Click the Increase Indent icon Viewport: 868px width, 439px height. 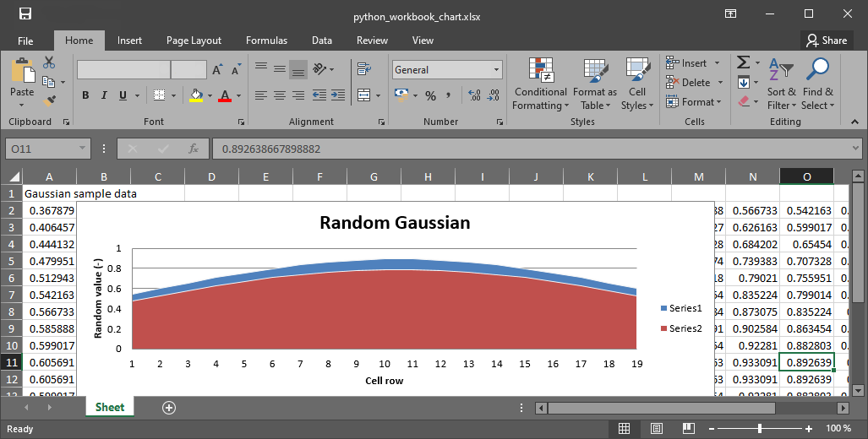(x=338, y=95)
